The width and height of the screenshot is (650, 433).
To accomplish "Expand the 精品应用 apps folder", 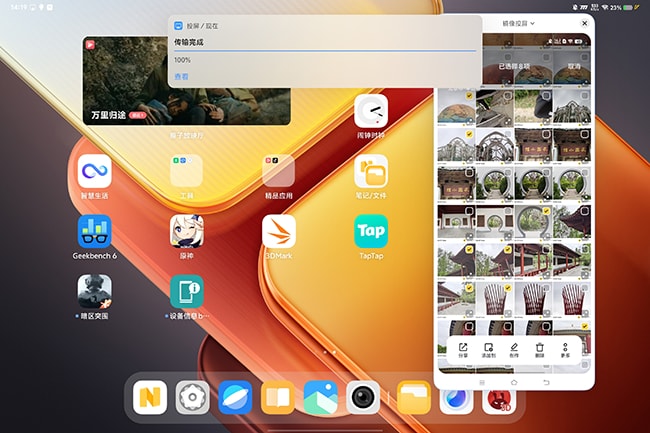I will (279, 170).
